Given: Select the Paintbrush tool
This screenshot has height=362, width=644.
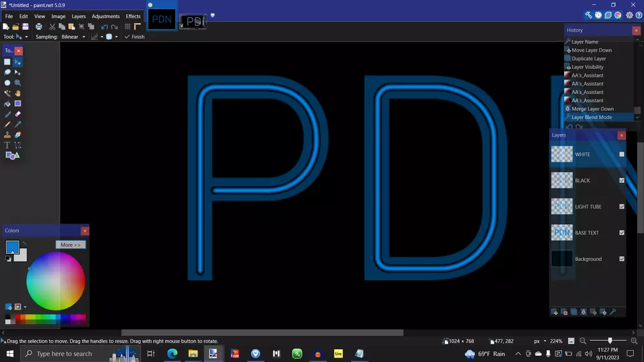Looking at the screenshot, I should point(7,114).
